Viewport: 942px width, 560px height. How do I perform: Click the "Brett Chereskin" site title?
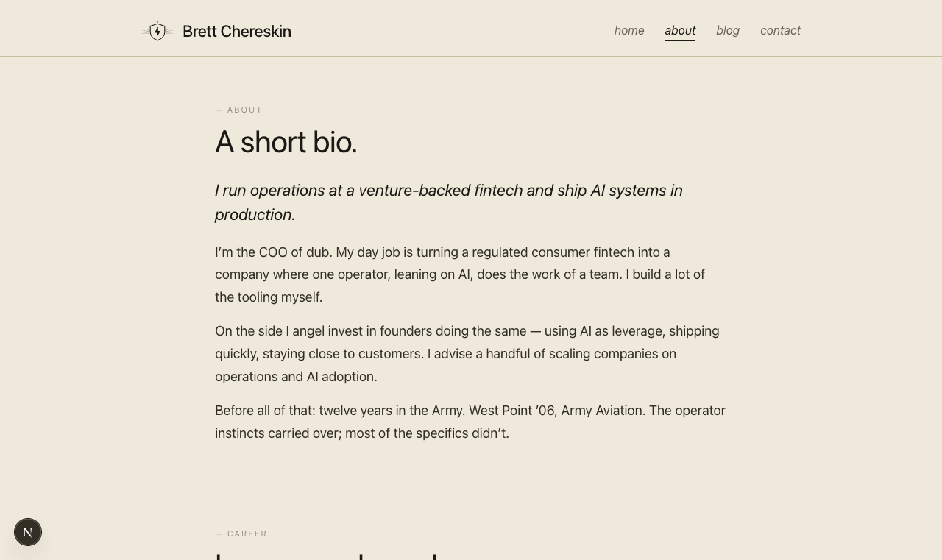point(237,31)
